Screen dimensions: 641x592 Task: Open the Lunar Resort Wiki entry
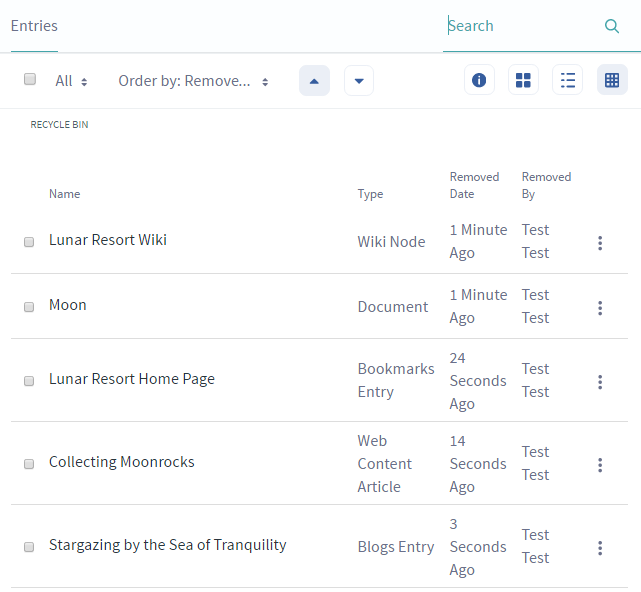click(x=108, y=240)
